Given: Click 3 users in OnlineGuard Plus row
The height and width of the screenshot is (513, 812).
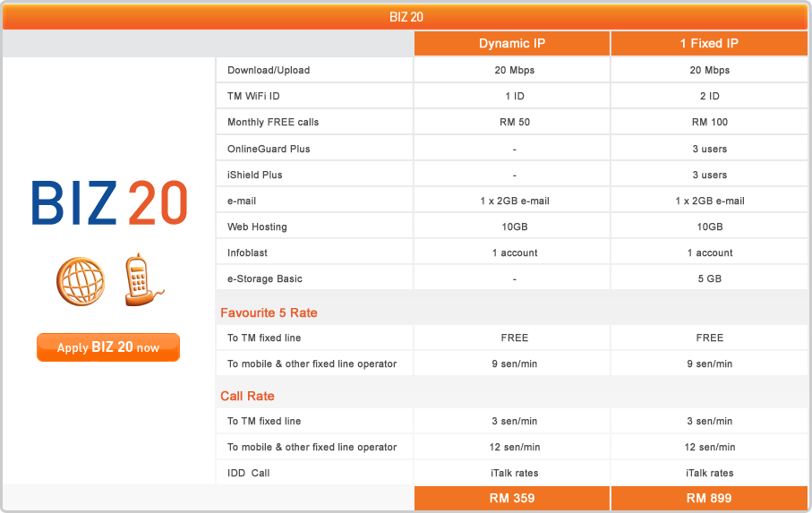Looking at the screenshot, I should (x=709, y=150).
